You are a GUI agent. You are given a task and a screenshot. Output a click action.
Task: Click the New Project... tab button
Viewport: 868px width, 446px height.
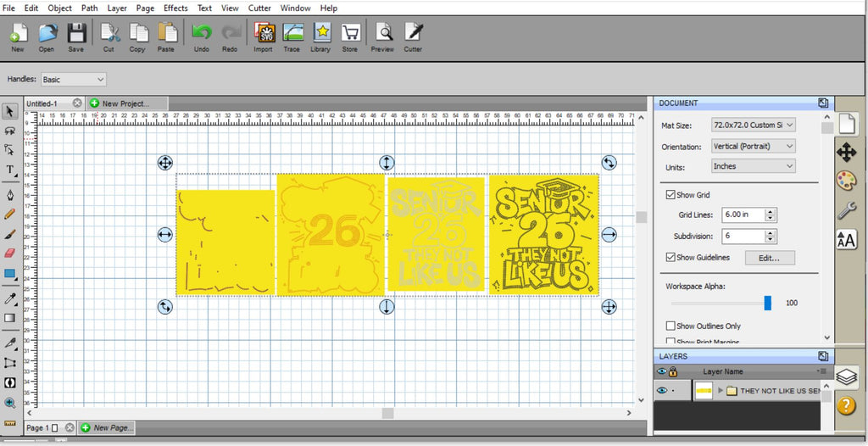[127, 103]
